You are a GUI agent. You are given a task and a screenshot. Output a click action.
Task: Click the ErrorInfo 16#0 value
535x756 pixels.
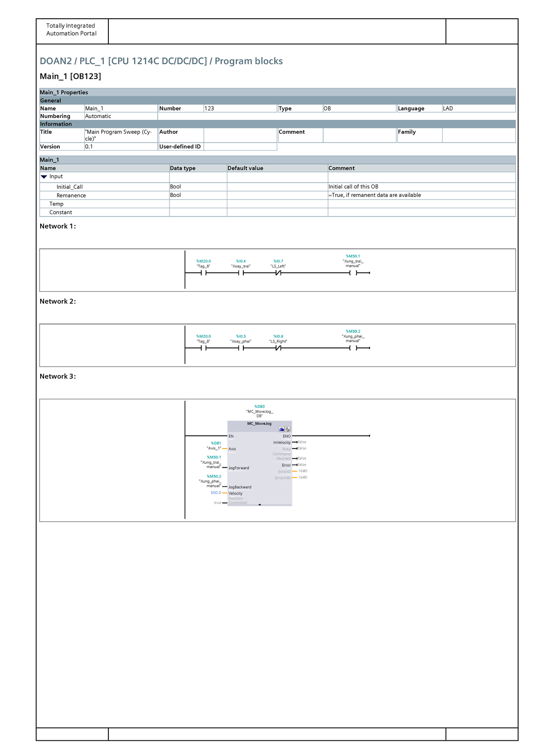[303, 478]
